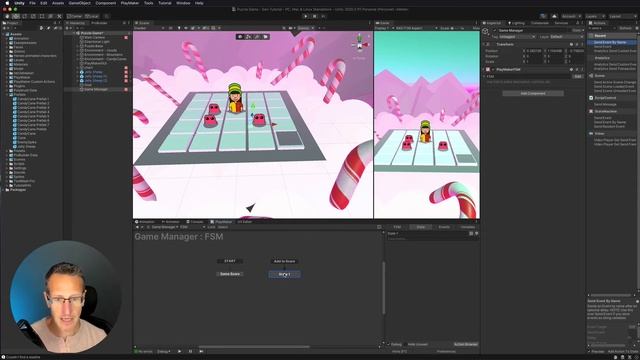Collapse the Transform component

(484, 44)
